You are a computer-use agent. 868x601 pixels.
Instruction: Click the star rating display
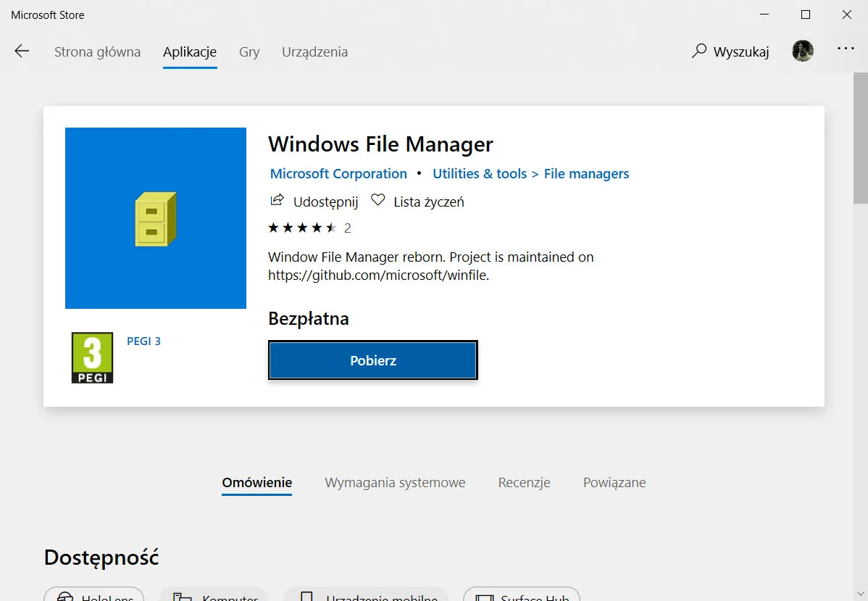(x=302, y=228)
